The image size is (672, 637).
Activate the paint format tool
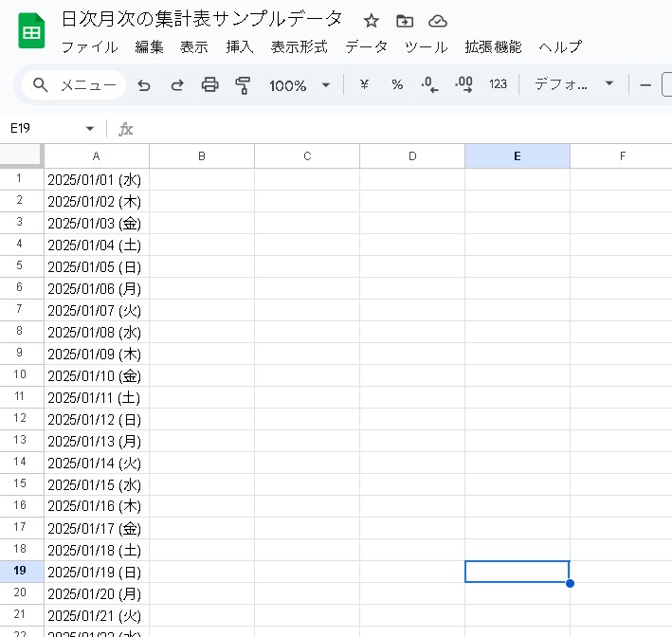pyautogui.click(x=243, y=85)
